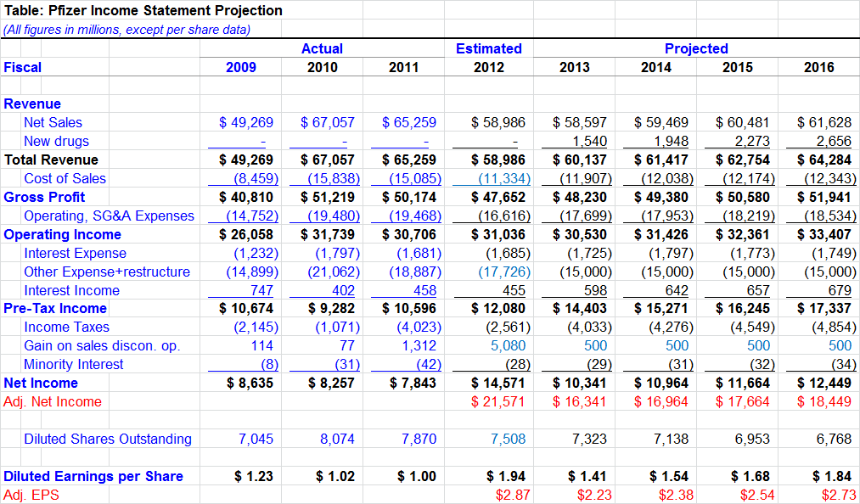The width and height of the screenshot is (860, 504).
Task: Select 2014 Adj. EPS $2.38
Action: (676, 495)
